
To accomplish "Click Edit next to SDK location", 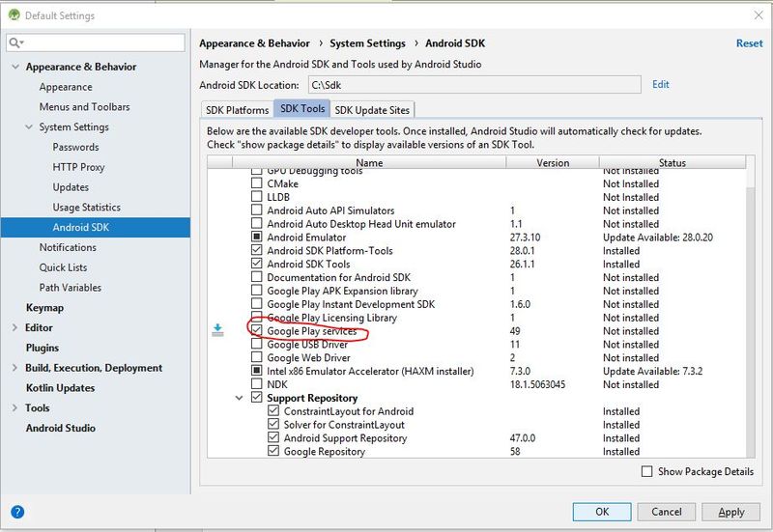I will (661, 84).
